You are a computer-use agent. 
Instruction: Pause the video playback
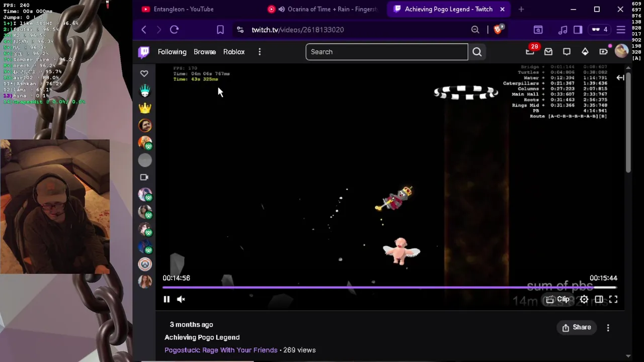click(x=167, y=299)
